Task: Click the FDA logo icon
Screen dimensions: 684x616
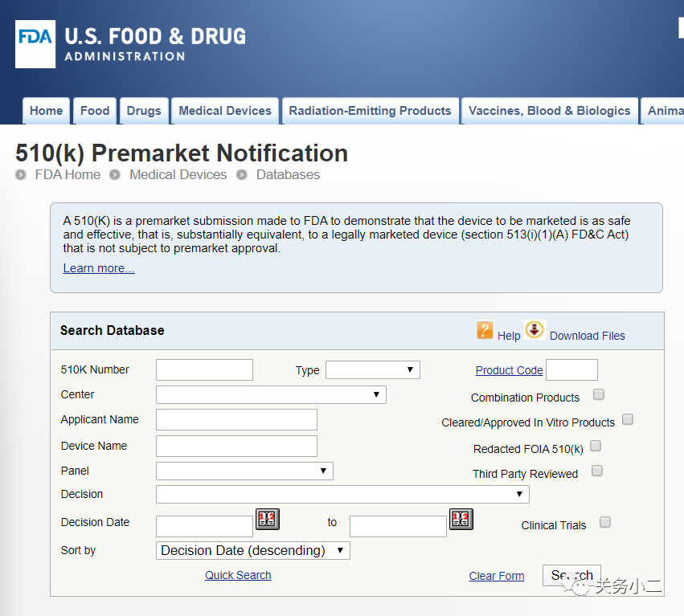Action: [35, 43]
